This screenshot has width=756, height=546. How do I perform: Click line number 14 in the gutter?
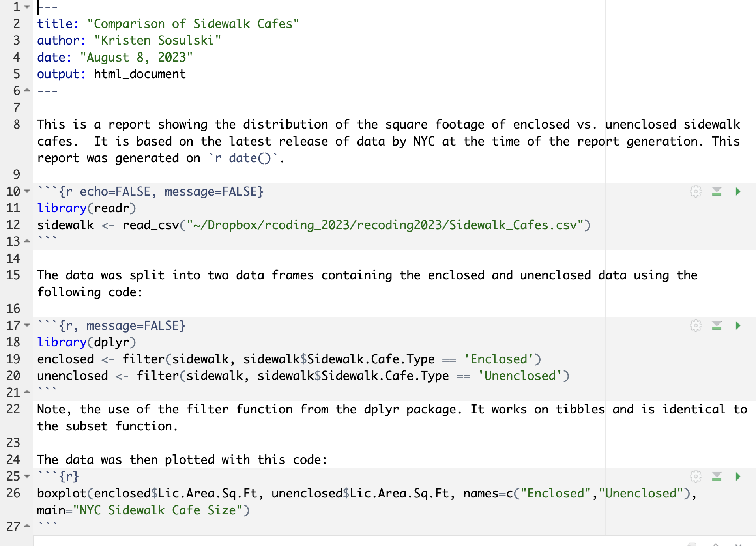click(13, 259)
